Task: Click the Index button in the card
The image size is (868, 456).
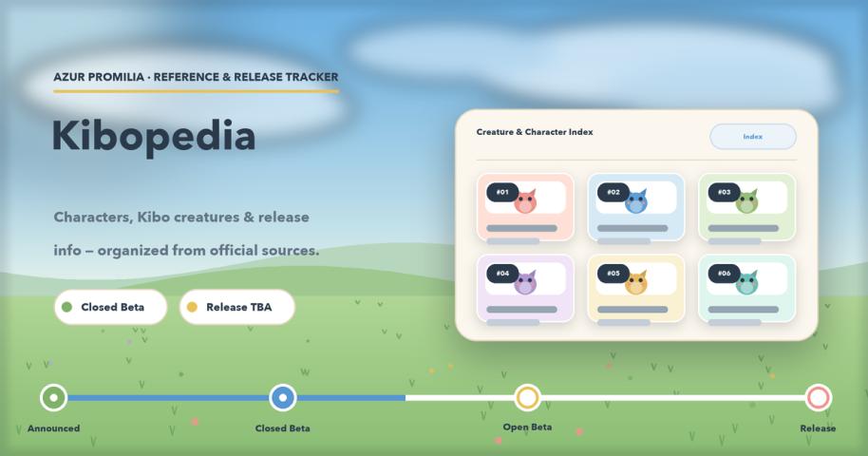Action: pos(753,136)
